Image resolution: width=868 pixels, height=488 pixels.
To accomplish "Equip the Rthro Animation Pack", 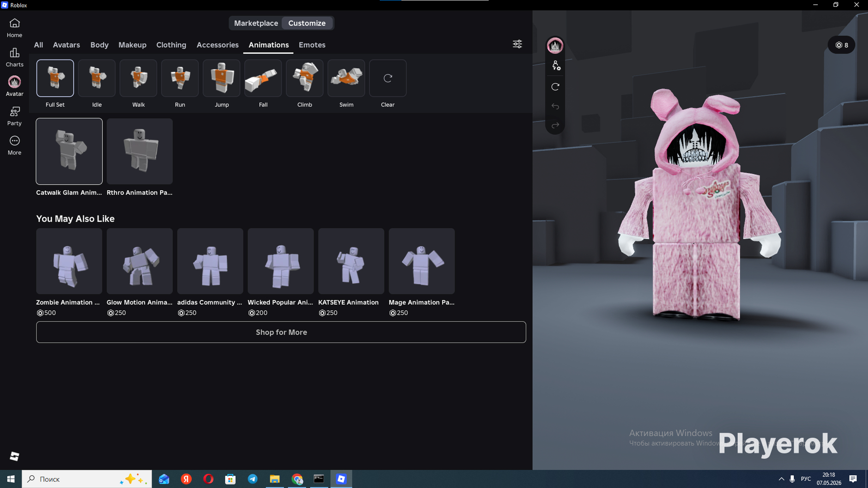I will (x=140, y=151).
